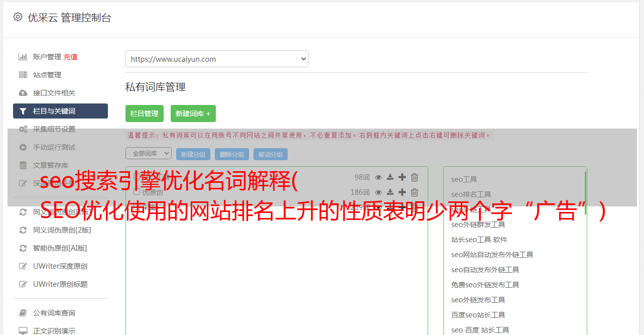The height and width of the screenshot is (335, 644).
Task: Open 智能伪原创[AI版] in the sidebar
Action: pyautogui.click(x=60, y=248)
